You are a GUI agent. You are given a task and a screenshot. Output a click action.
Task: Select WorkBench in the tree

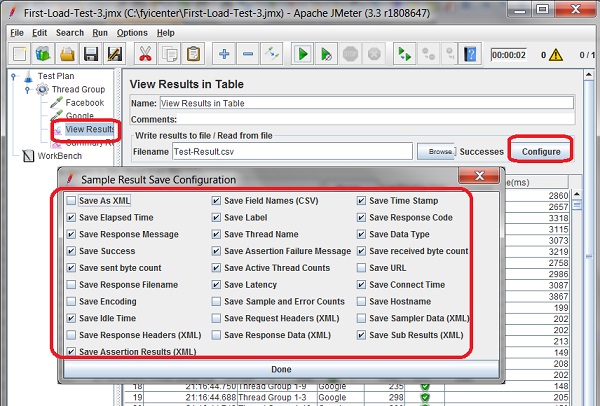59,156
